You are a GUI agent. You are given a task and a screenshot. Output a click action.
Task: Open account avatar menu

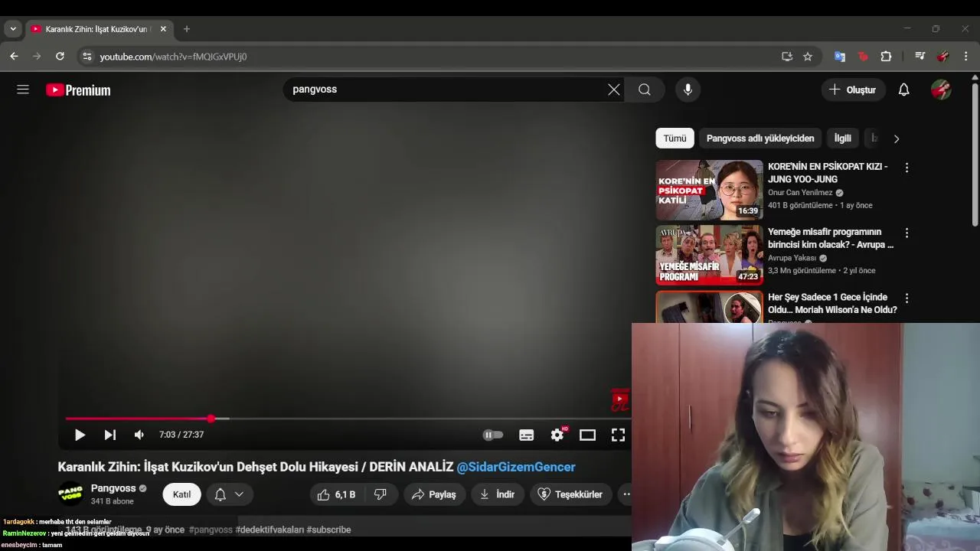click(941, 90)
